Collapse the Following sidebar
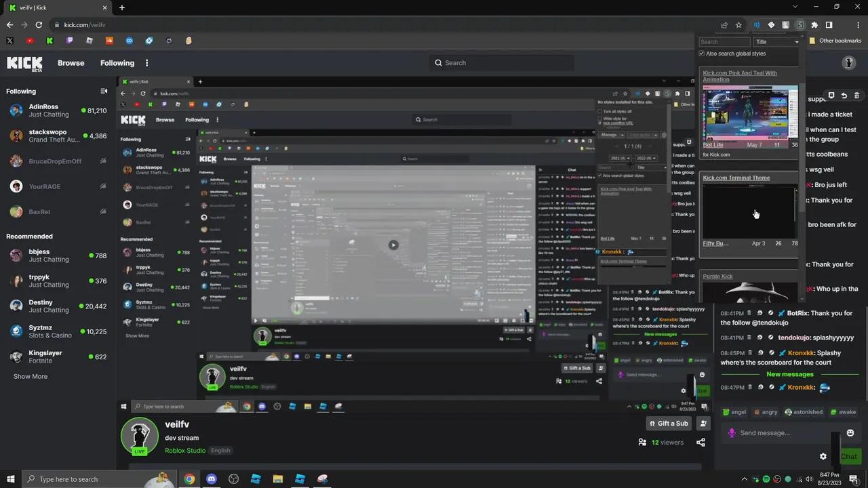This screenshot has height=488, width=868. (104, 90)
